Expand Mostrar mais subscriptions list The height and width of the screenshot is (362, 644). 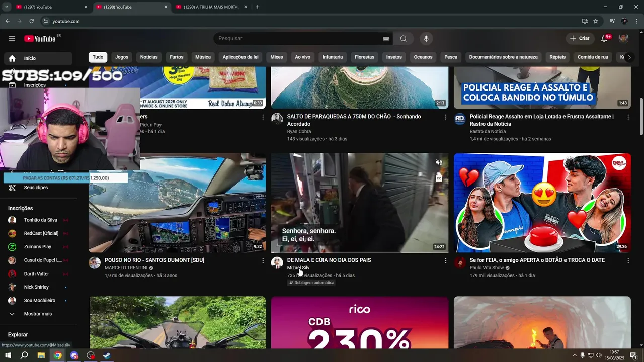tap(38, 314)
